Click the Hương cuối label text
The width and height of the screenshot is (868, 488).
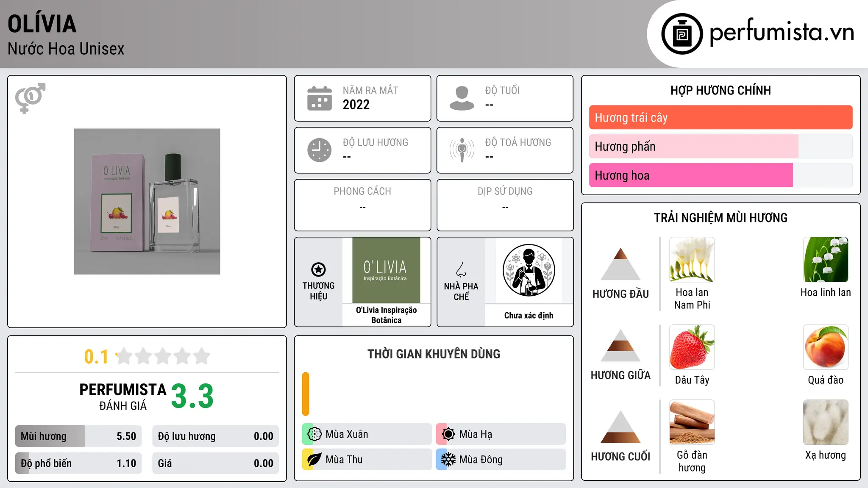(x=621, y=457)
